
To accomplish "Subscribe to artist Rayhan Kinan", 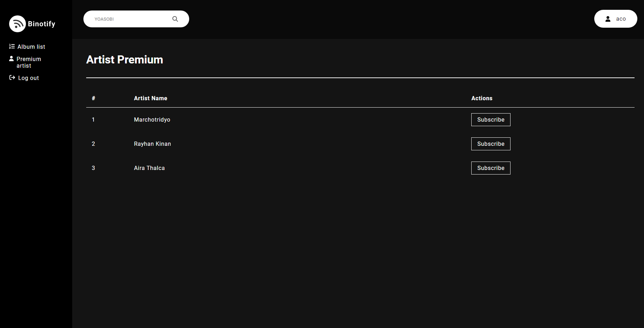I will (x=491, y=144).
